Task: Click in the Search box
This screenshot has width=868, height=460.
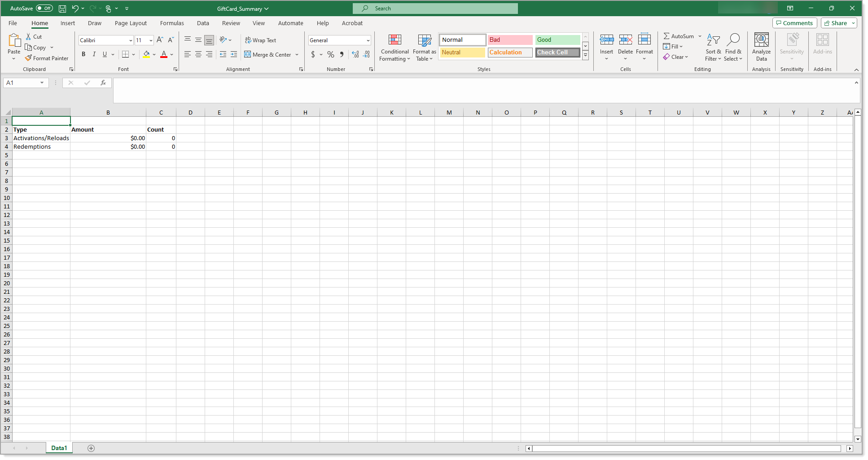Action: (435, 9)
